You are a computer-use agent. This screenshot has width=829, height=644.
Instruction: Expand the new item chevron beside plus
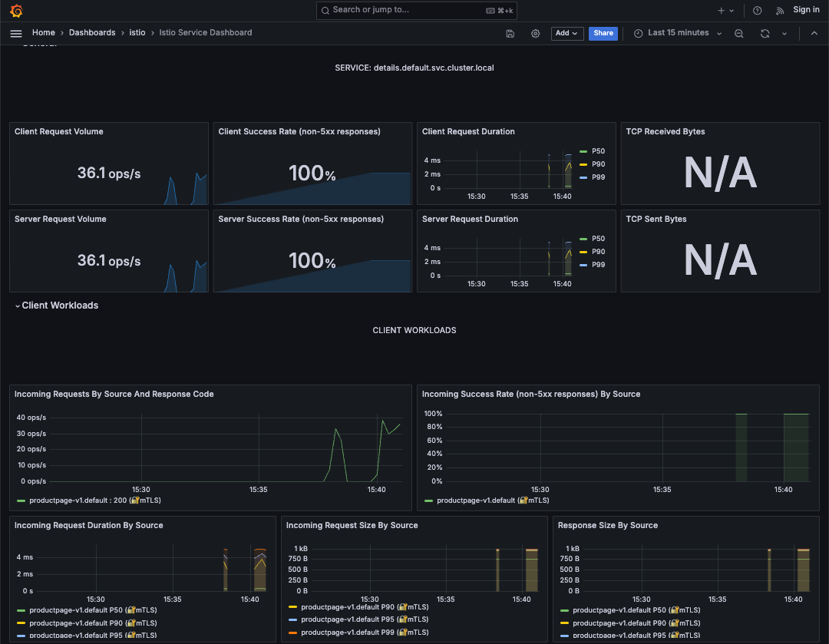click(x=732, y=11)
